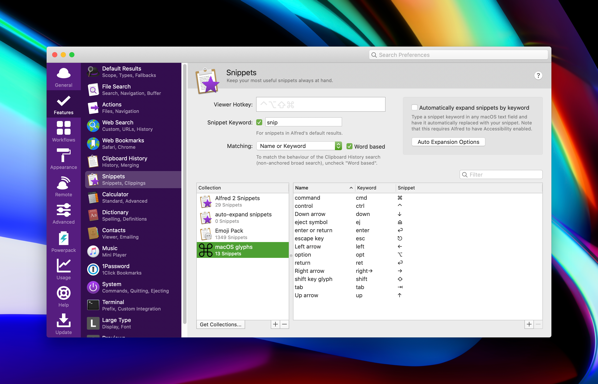This screenshot has width=598, height=384.
Task: Select Contacts feature icon
Action: point(93,233)
